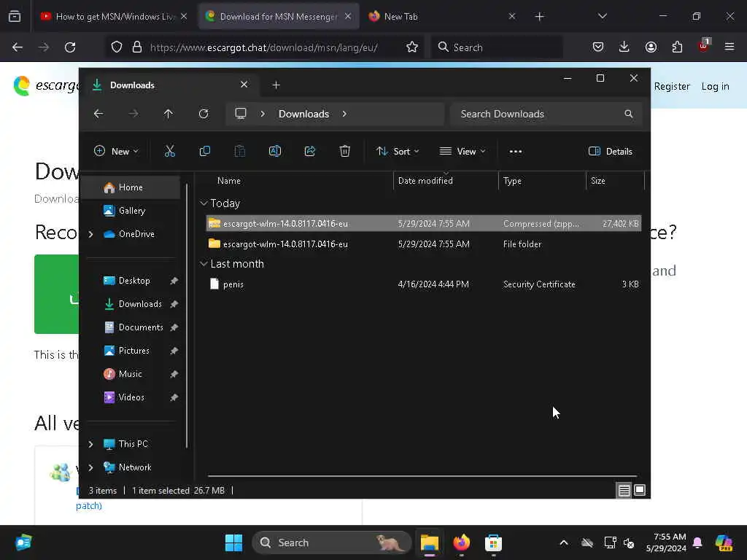Open the View dropdown
Image resolution: width=747 pixels, height=560 pixels.
pos(462,152)
